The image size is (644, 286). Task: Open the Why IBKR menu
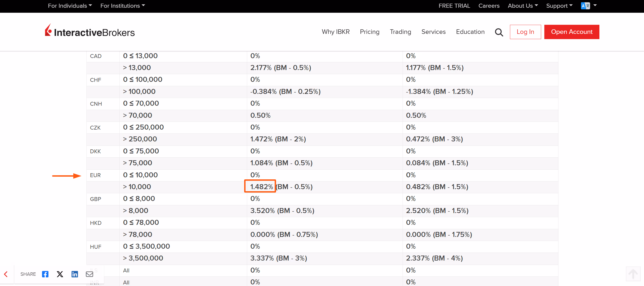[x=335, y=32]
